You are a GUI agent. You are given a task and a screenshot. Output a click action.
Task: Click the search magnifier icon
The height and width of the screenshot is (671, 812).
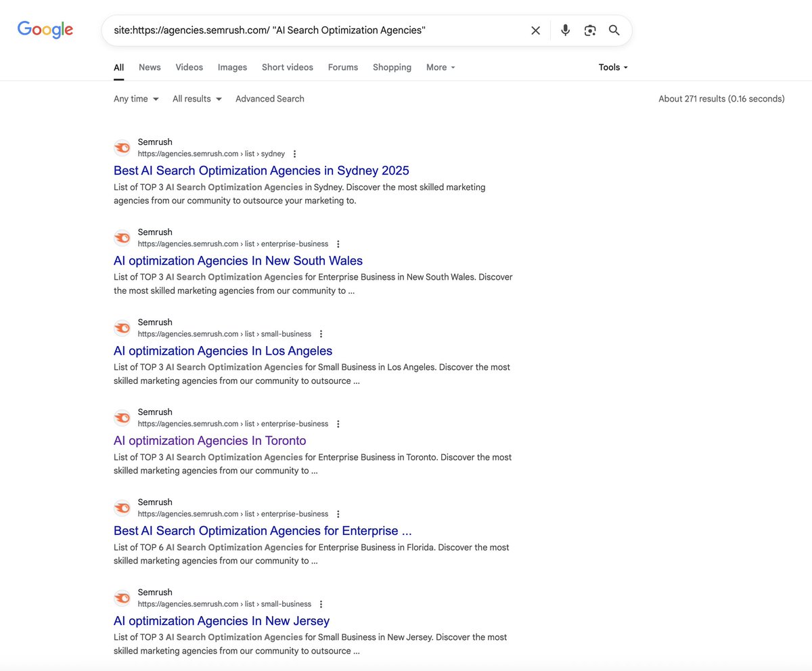pyautogui.click(x=614, y=30)
